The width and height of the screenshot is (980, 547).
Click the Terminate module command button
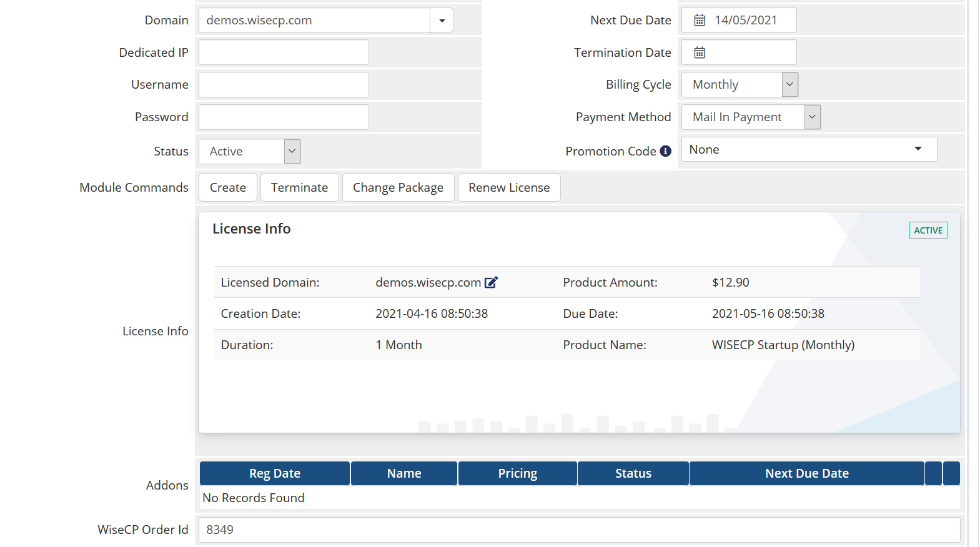click(x=299, y=187)
